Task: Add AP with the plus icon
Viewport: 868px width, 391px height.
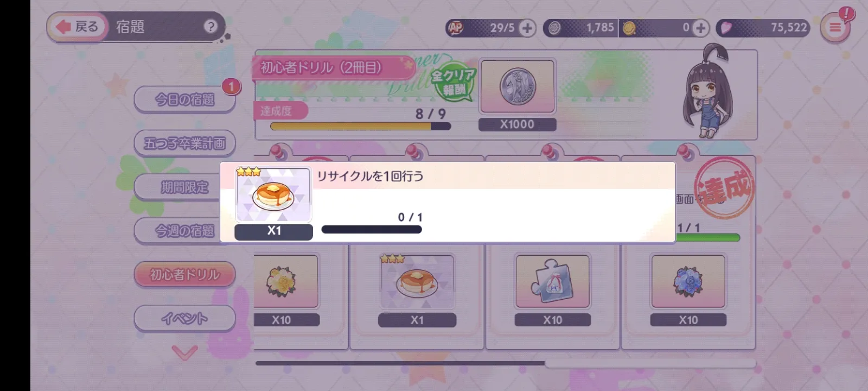Action: coord(527,28)
